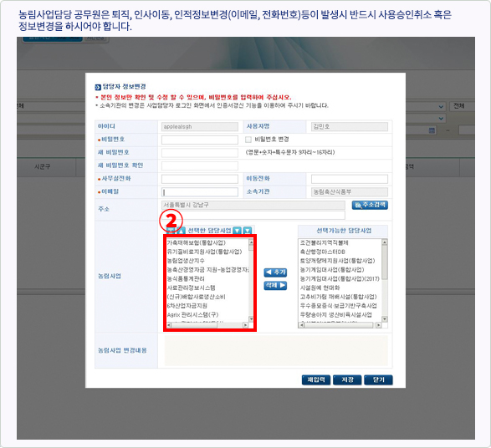Viewport: 491px width, 448px height.
Task: Click the 시군구 column header in the background table
Action: pos(43,167)
